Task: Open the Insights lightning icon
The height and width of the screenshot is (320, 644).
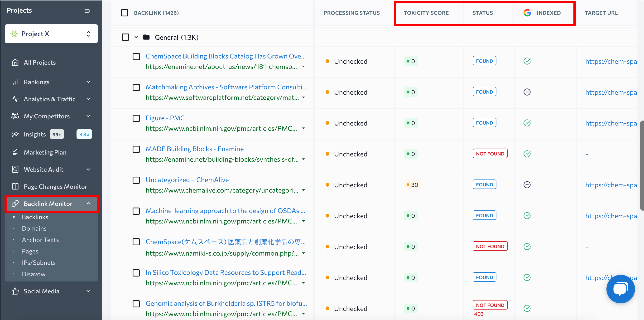Action: [x=15, y=134]
